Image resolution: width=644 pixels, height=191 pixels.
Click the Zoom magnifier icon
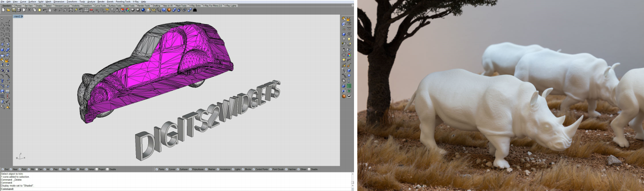click(x=60, y=10)
